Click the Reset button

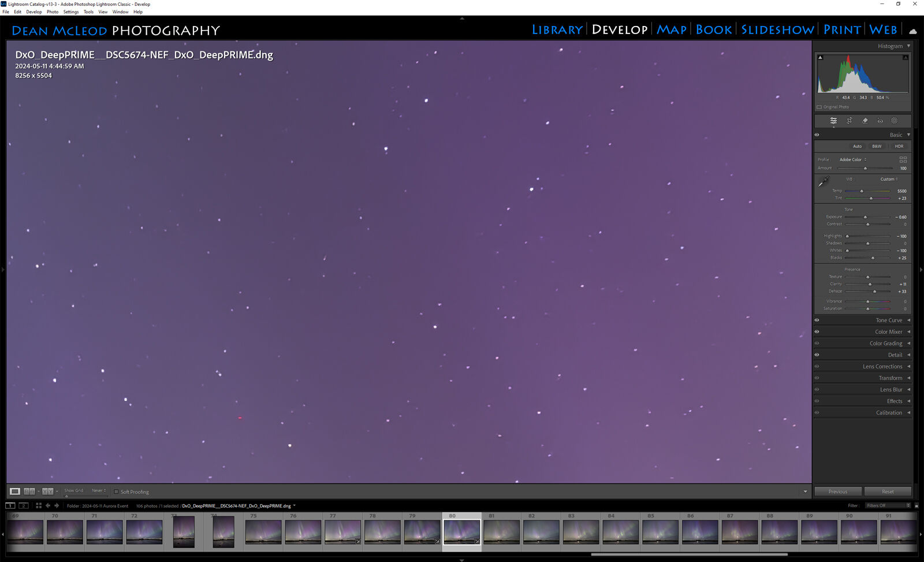tap(888, 492)
